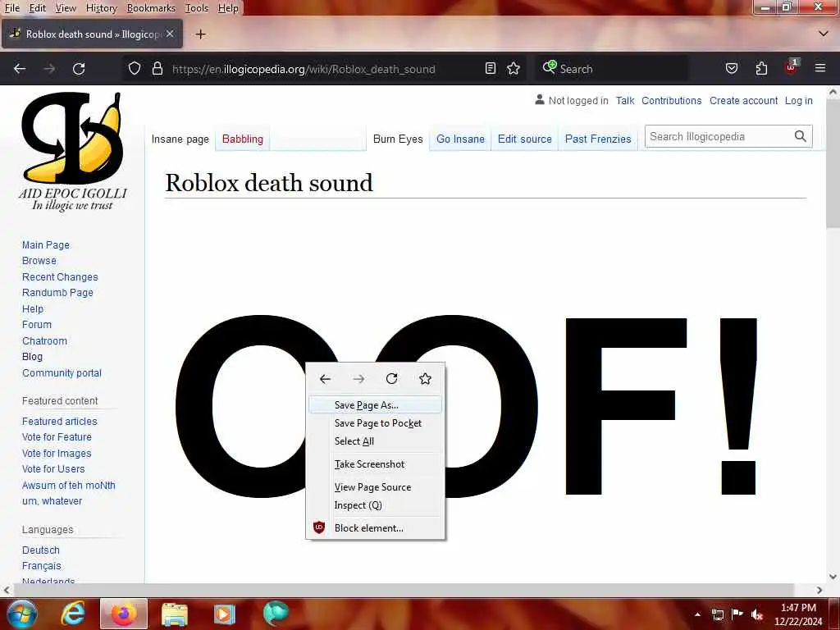This screenshot has width=840, height=630.
Task: Click the Illogicopedia search magnifier icon
Action: coord(800,137)
